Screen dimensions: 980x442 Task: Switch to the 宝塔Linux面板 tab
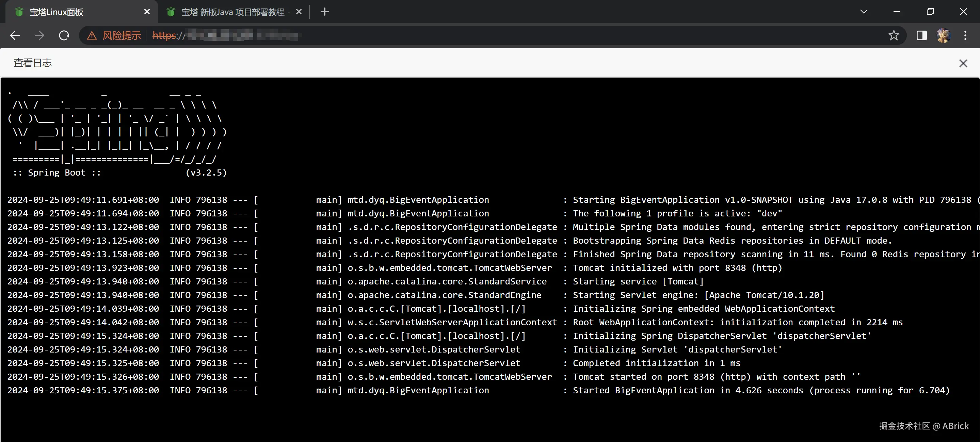pos(76,12)
